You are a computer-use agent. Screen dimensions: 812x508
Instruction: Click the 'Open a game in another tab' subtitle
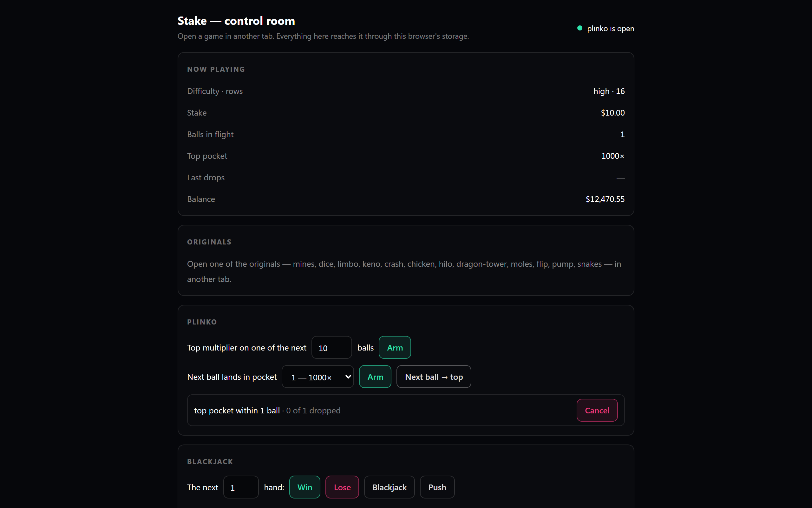[x=323, y=36]
